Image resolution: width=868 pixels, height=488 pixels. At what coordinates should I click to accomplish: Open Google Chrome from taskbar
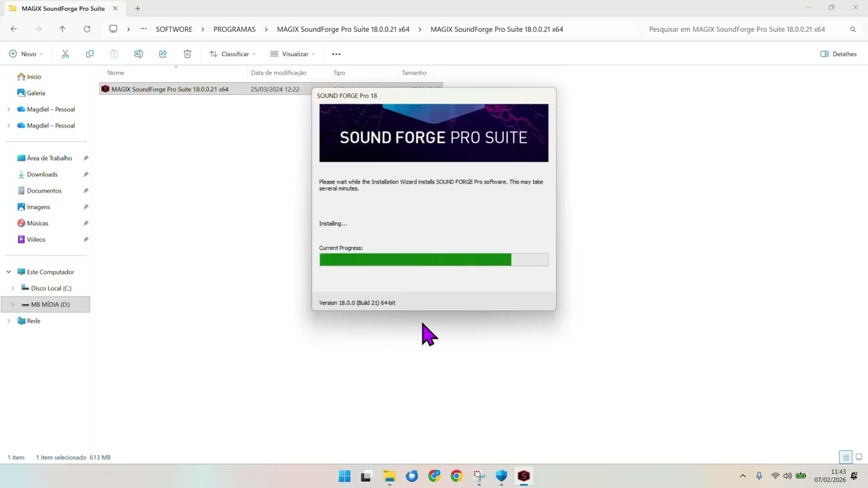click(456, 476)
